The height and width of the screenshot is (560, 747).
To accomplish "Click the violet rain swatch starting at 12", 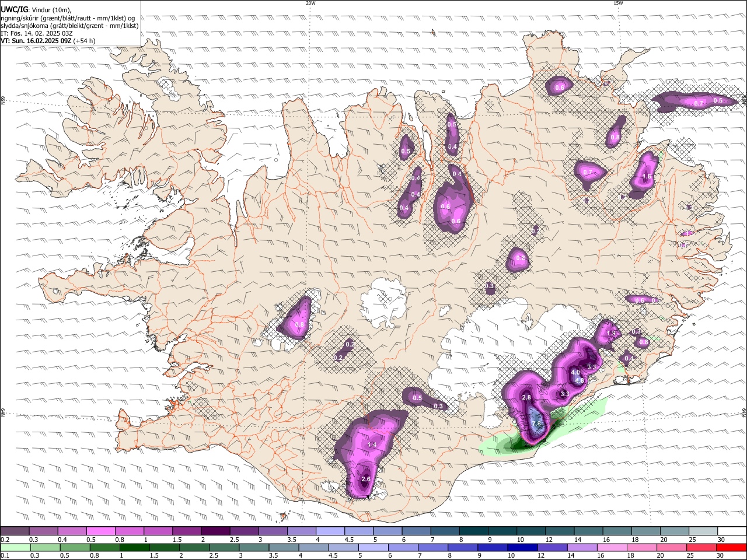I will [552, 548].
